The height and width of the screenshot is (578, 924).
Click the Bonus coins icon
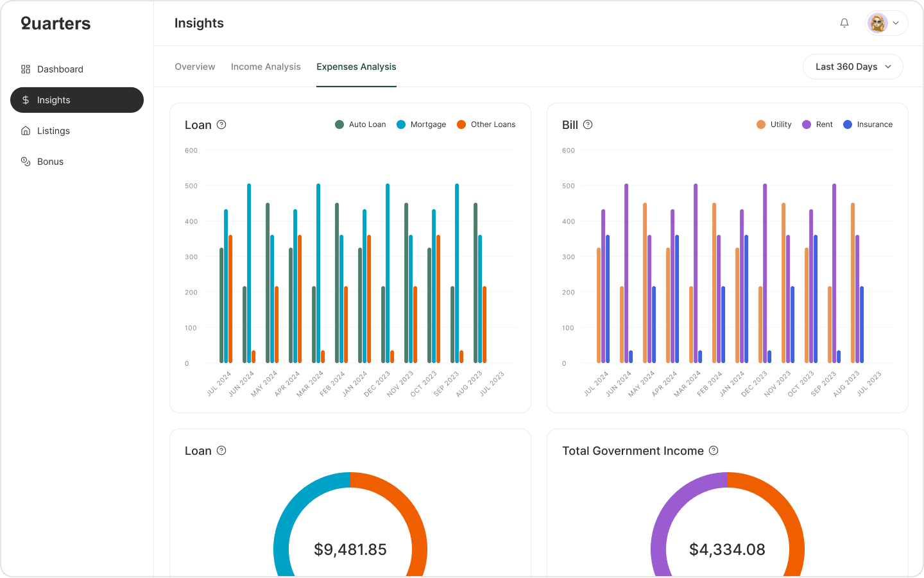26,161
